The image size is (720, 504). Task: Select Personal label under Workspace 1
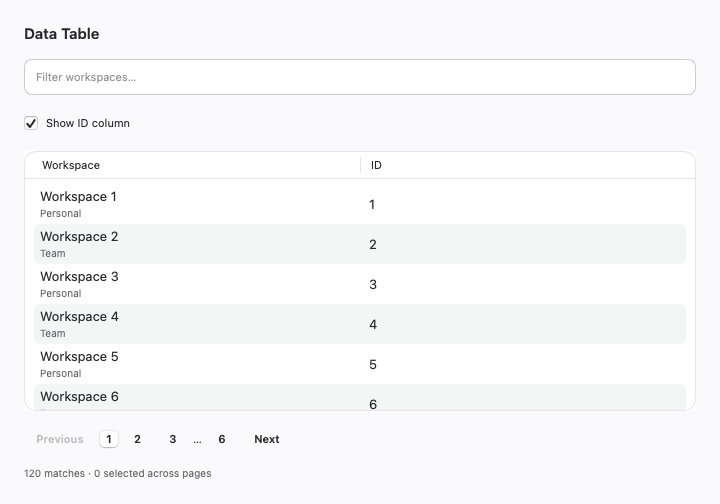(x=61, y=213)
